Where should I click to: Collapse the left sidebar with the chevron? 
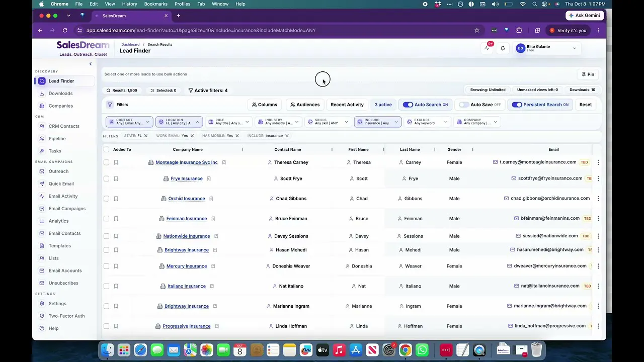[x=91, y=64]
